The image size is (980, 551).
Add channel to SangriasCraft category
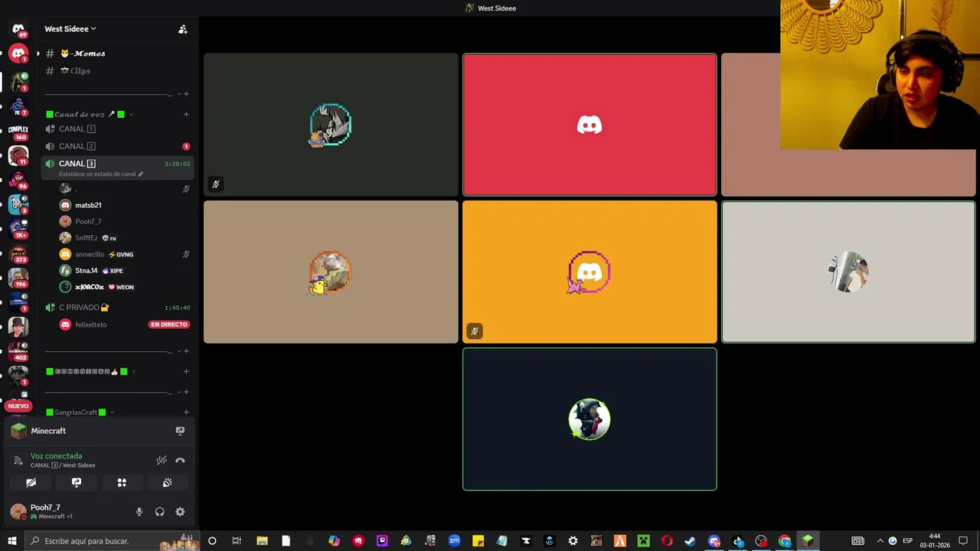click(186, 412)
